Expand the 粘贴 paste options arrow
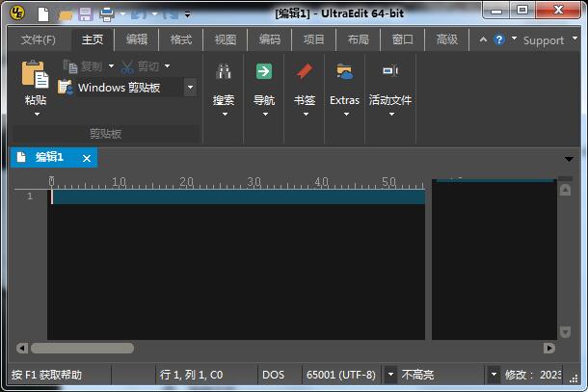Image resolution: width=588 pixels, height=392 pixels. 37,114
